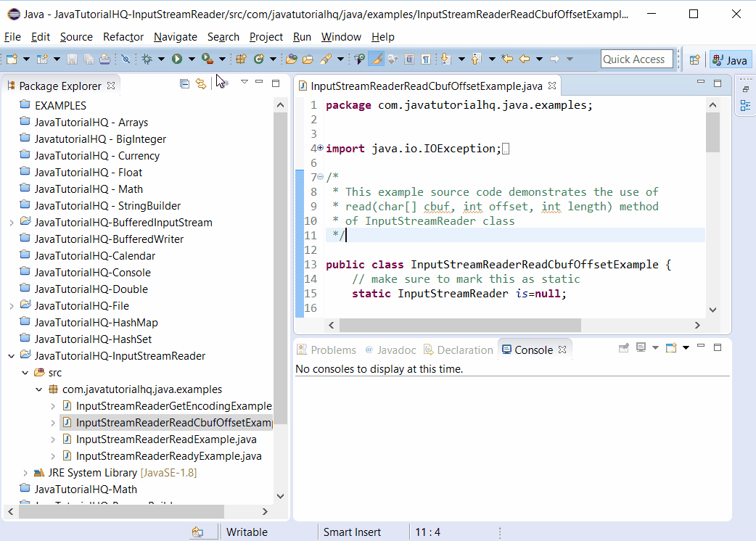
Task: Click the Print icon in the toolbar
Action: tap(106, 59)
